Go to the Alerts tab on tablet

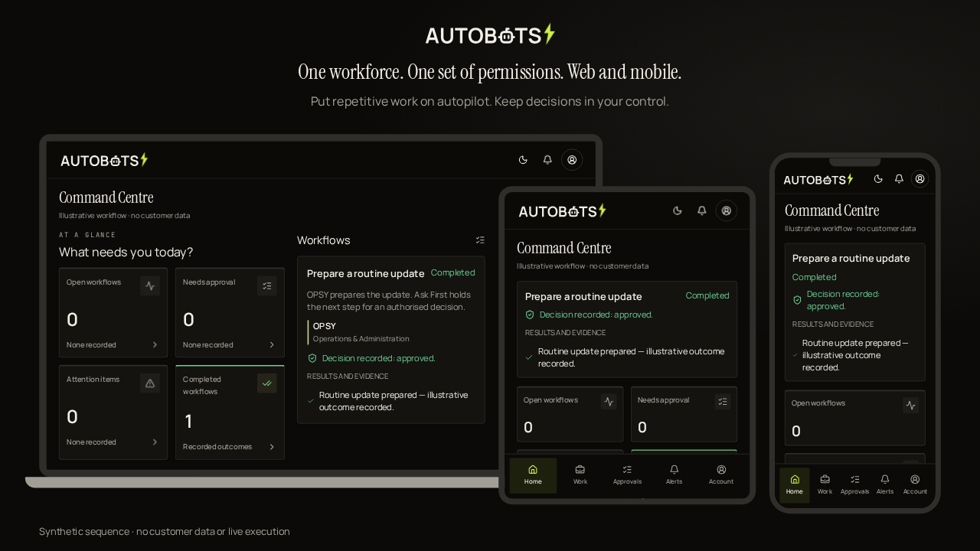[675, 475]
